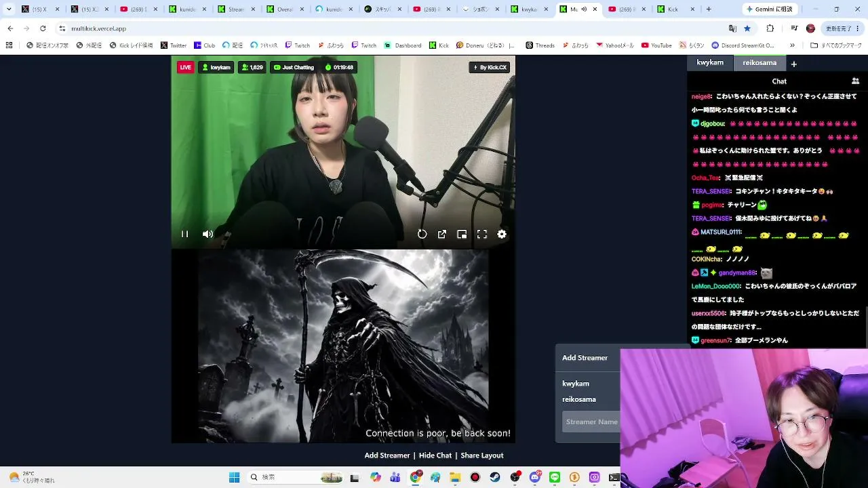Image resolution: width=868 pixels, height=488 pixels.
Task: Add a new chat tab with plus
Action: pyautogui.click(x=793, y=64)
